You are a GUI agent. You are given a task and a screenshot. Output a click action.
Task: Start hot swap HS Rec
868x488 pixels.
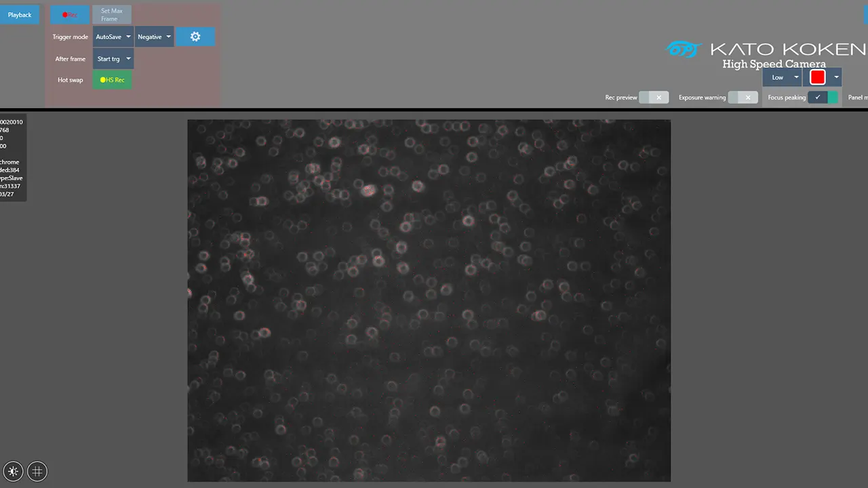113,80
